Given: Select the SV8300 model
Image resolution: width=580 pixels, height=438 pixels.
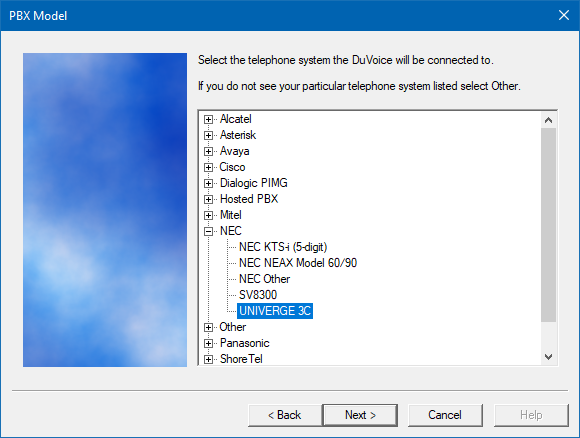Looking at the screenshot, I should point(258,295).
